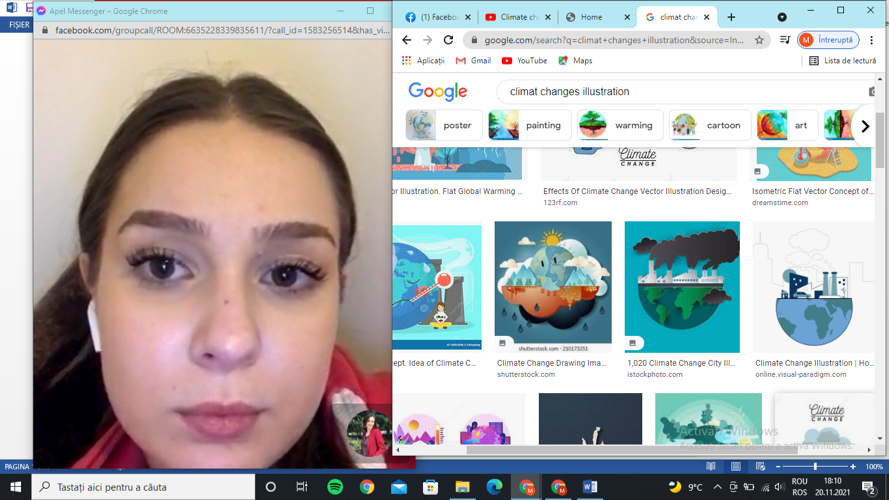Open the Gmail bookmark
The height and width of the screenshot is (500, 889).
(x=473, y=61)
